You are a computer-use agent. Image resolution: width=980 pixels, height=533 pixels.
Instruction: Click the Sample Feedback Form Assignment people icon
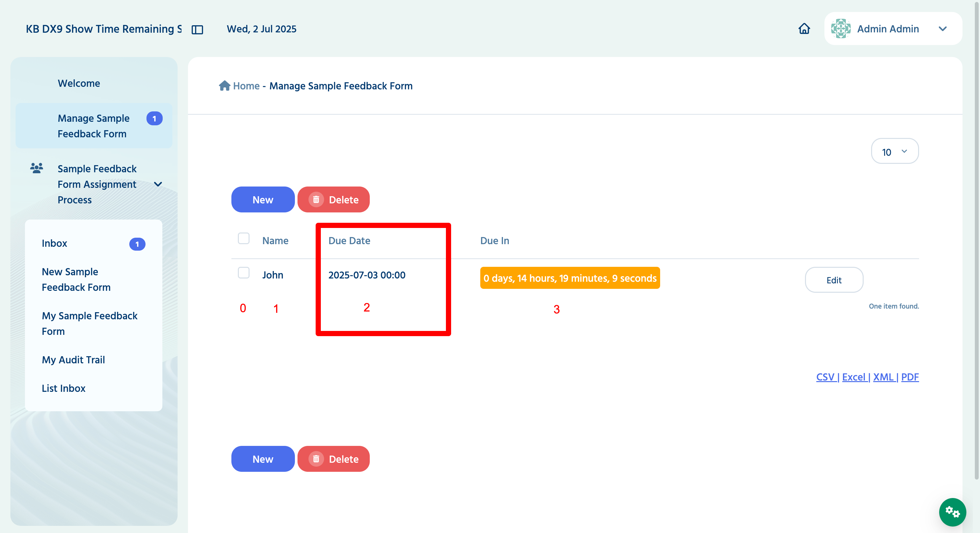click(37, 168)
